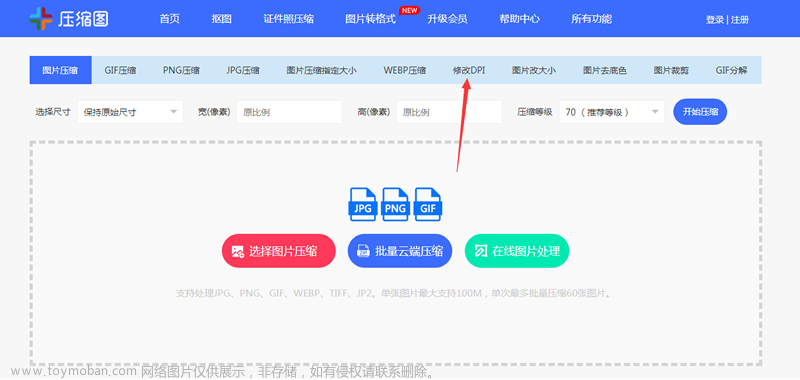Click the supported formats text starting 支持处理JPG
The width and height of the screenshot is (800, 380).
tap(393, 293)
